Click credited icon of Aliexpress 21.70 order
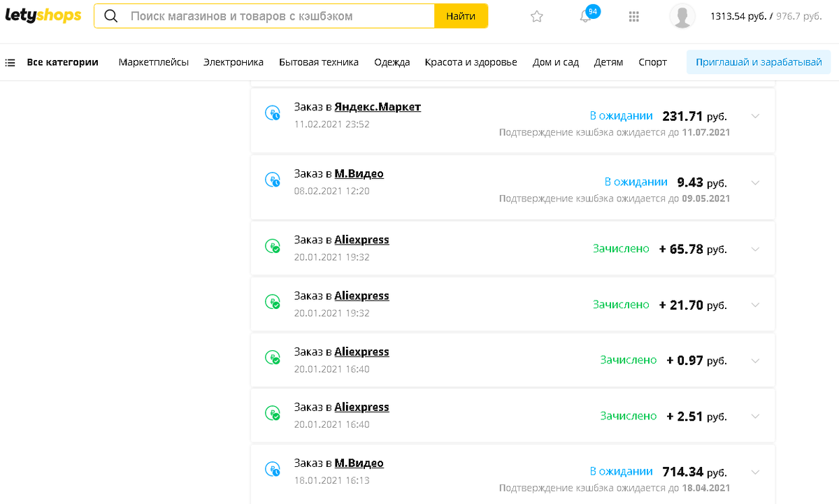This screenshot has height=504, width=839. 273,302
